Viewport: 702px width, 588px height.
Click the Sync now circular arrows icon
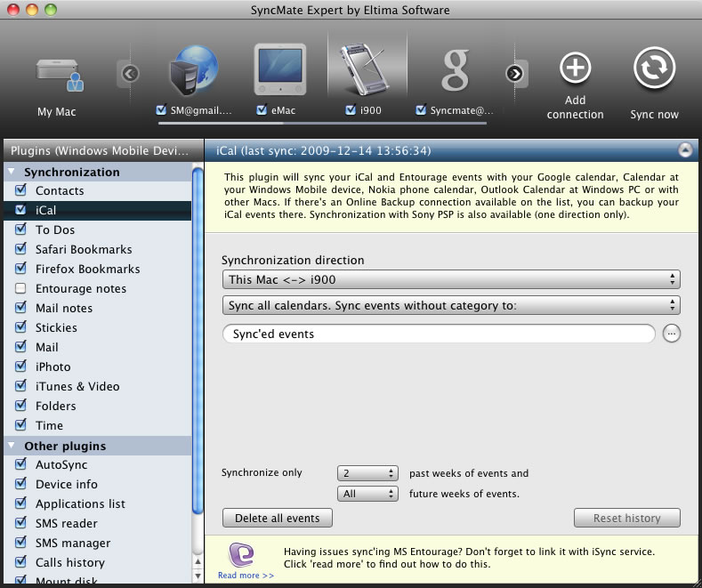pyautogui.click(x=654, y=68)
